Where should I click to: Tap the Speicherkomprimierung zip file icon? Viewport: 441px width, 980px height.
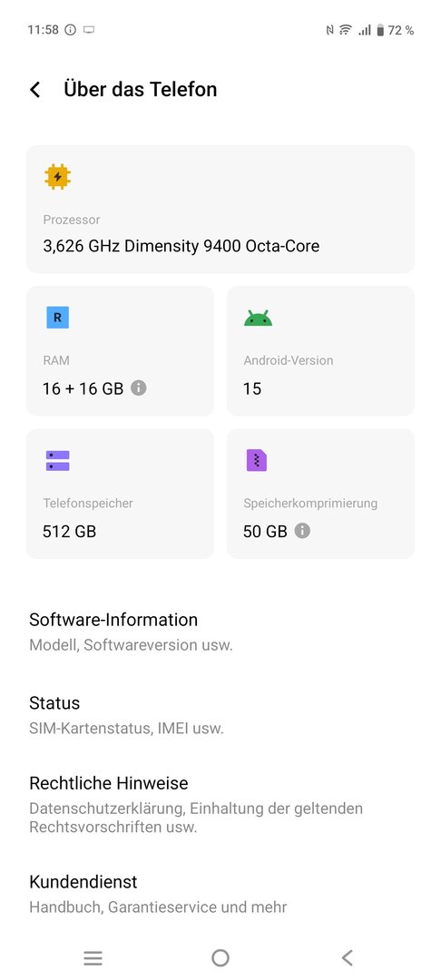click(x=257, y=460)
